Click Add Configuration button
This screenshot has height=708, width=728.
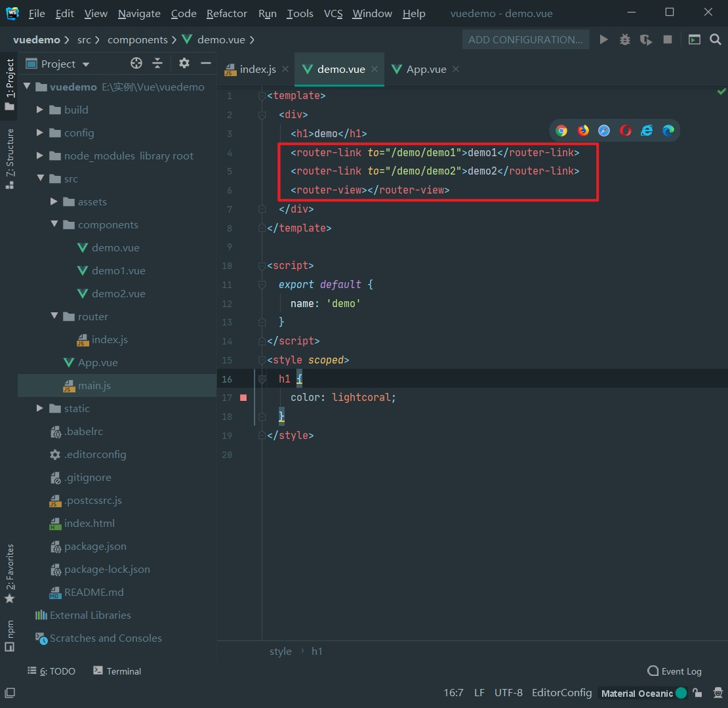[525, 39]
